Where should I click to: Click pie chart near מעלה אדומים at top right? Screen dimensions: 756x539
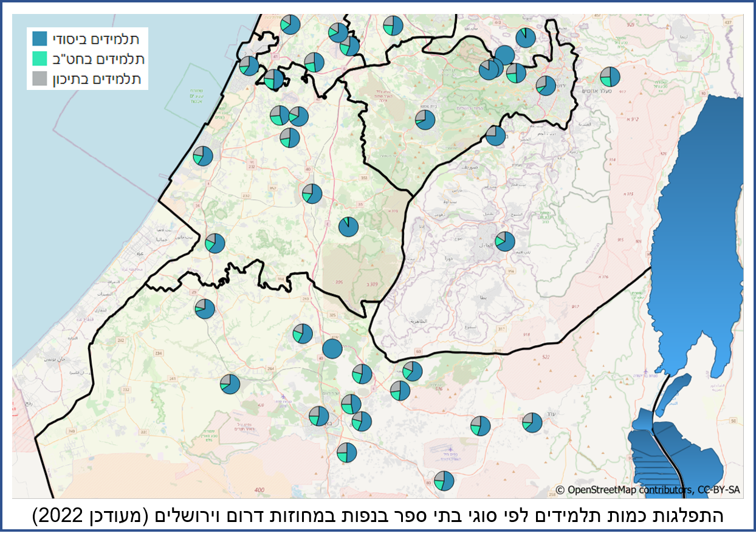610,77
